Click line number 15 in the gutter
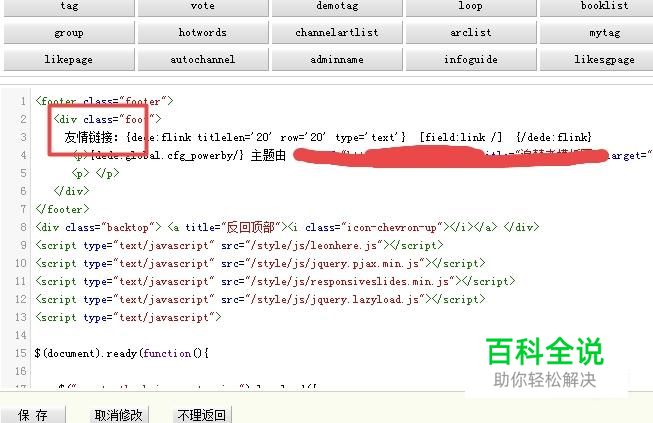This screenshot has height=423, width=653. click(21, 353)
